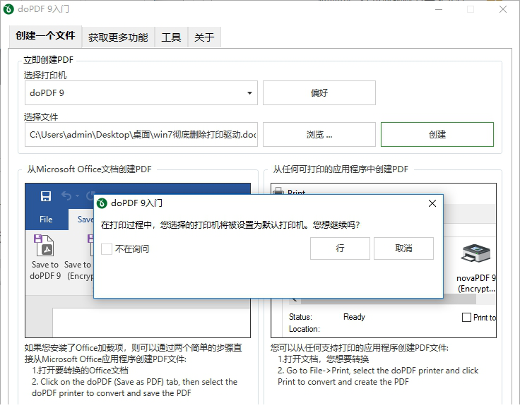520x420 pixels.
Task: Switch to the 创建一个文件 tab
Action: point(45,36)
